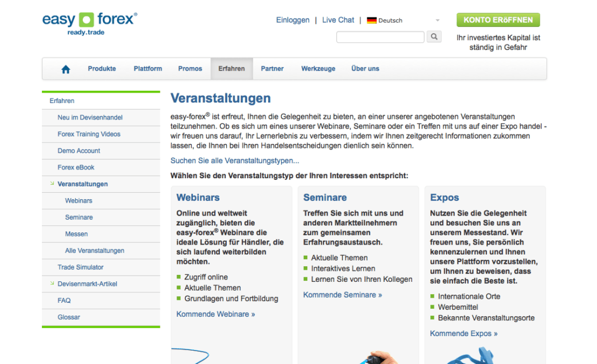Open Kommende Expos link

click(x=463, y=334)
